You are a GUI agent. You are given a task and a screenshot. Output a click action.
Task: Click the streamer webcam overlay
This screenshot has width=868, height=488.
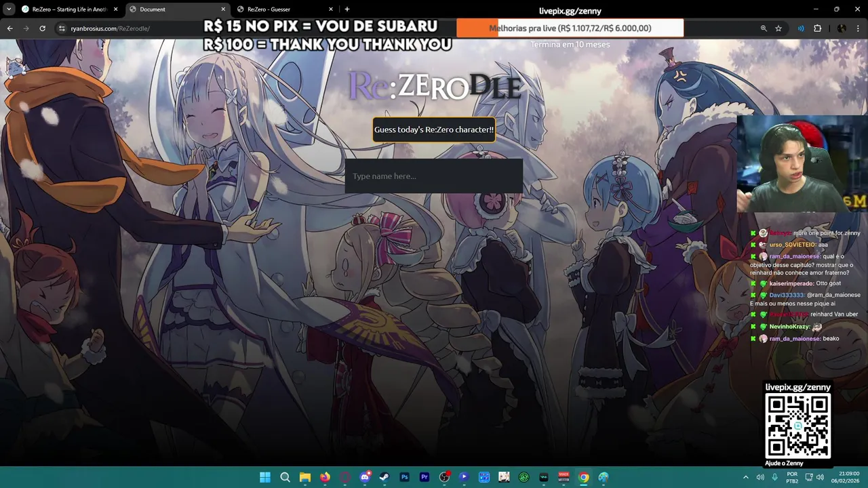(802, 164)
